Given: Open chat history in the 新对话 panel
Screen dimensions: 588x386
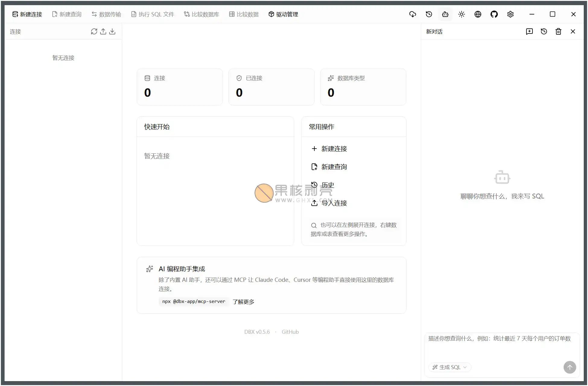Looking at the screenshot, I should coord(544,31).
